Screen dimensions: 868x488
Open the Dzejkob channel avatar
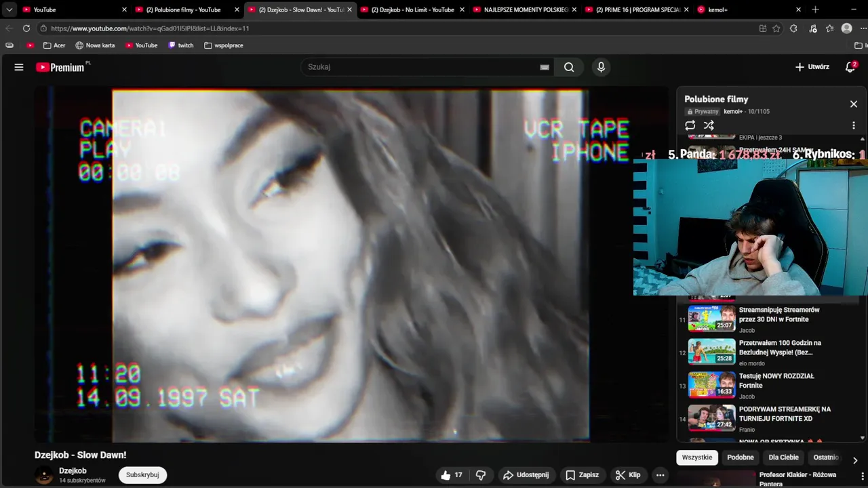click(x=44, y=475)
